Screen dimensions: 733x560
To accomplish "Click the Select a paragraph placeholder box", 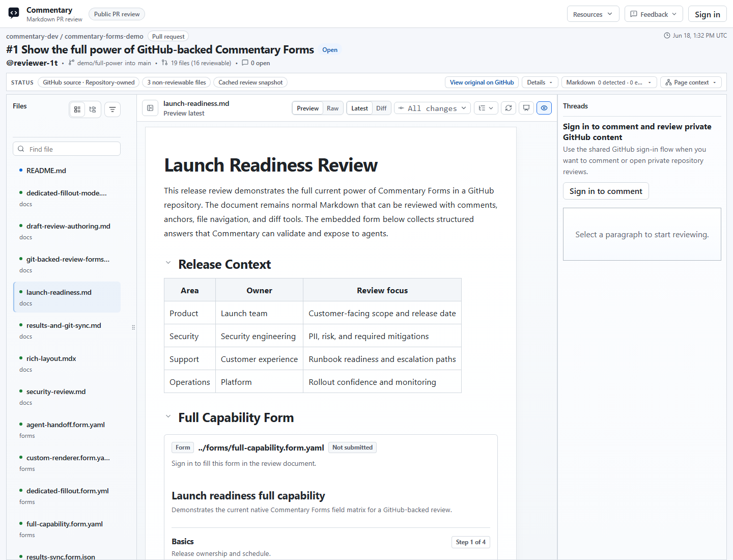I will 642,234.
